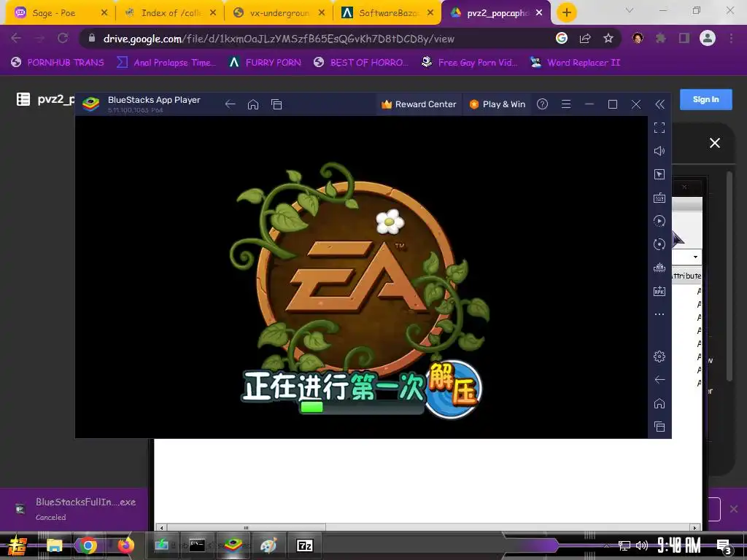Open the notification center icon in the taskbar

(724, 546)
